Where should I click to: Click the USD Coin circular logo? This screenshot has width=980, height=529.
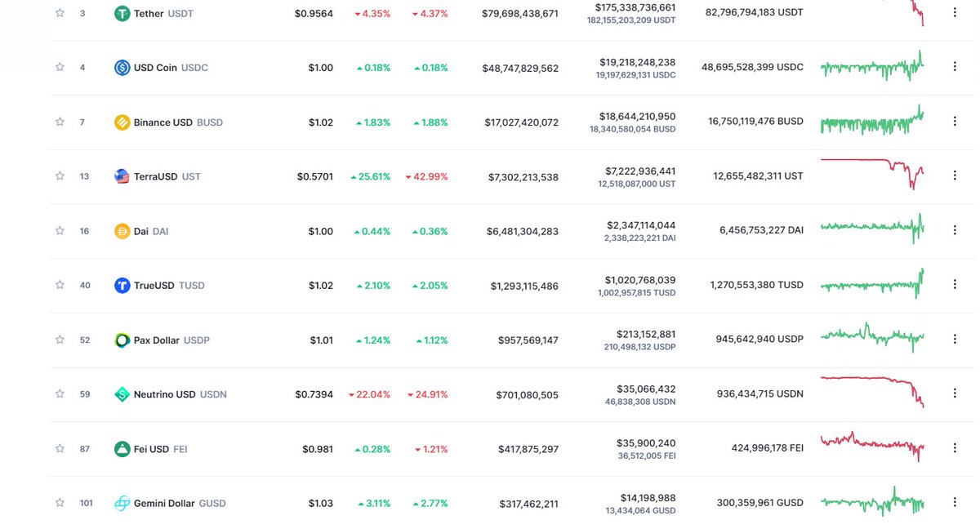[x=122, y=67]
